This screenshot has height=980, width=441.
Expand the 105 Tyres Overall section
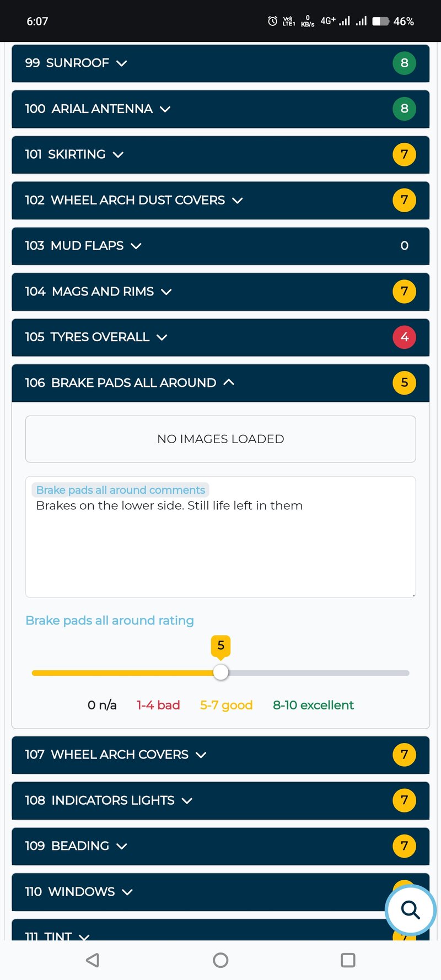click(220, 337)
